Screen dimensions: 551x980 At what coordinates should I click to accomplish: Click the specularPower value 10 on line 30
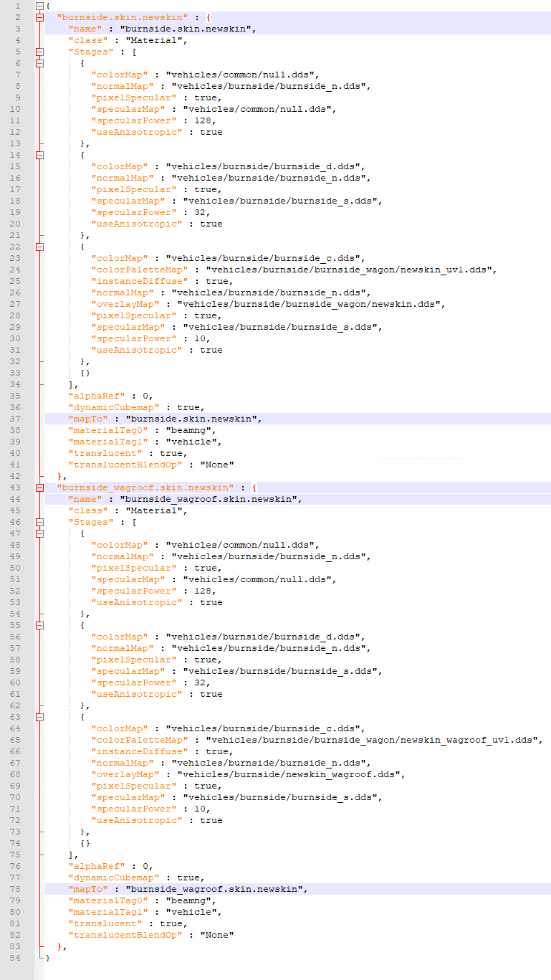pos(200,338)
